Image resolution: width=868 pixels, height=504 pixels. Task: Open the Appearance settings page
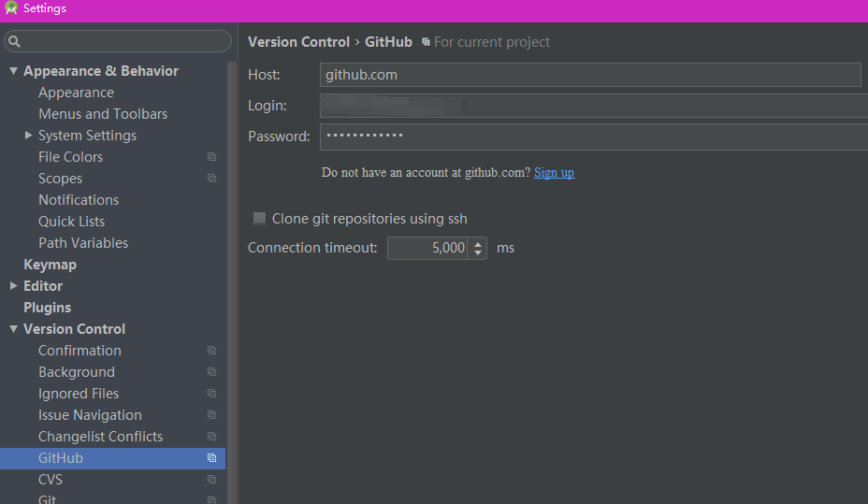coord(76,93)
